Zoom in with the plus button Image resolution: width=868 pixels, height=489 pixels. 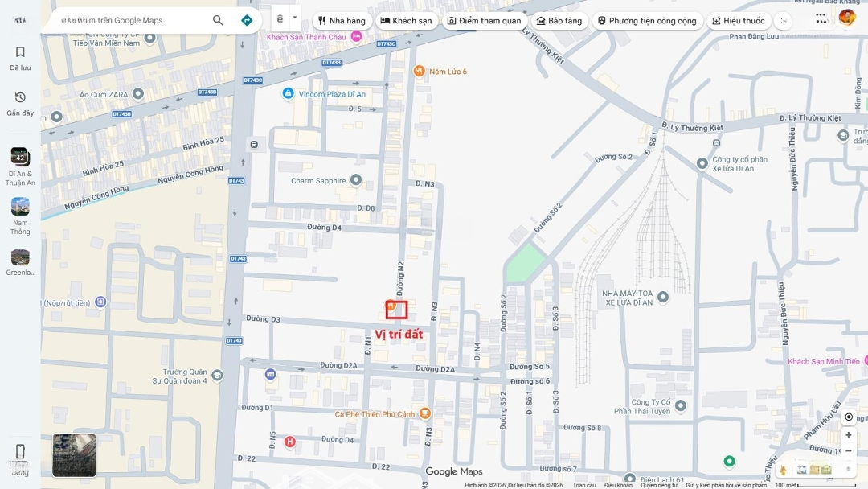849,435
